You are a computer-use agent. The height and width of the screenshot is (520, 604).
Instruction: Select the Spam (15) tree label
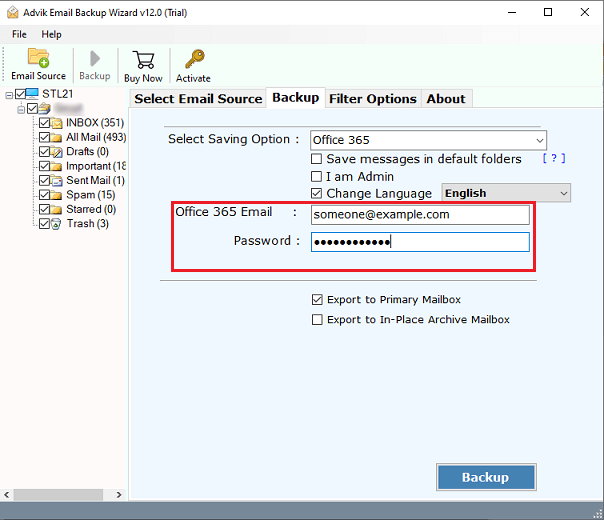point(91,195)
